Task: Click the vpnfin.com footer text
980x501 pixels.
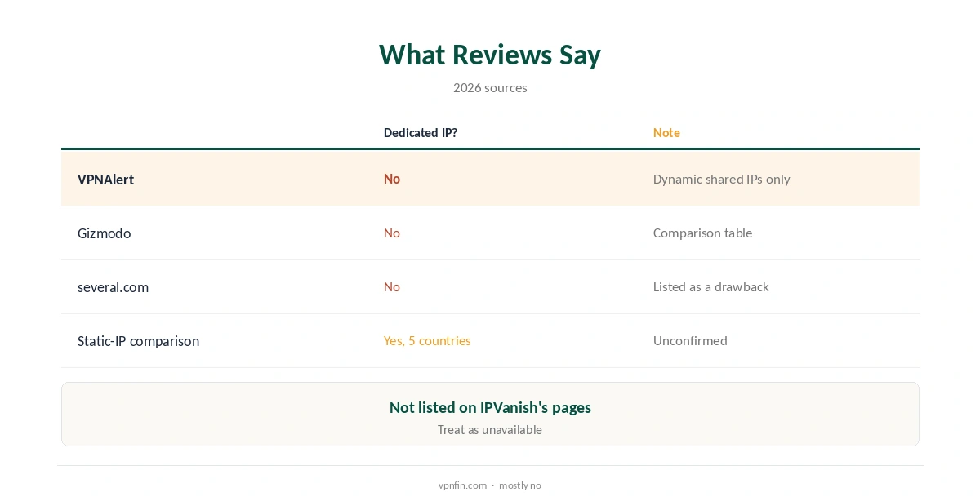Action: tap(462, 485)
